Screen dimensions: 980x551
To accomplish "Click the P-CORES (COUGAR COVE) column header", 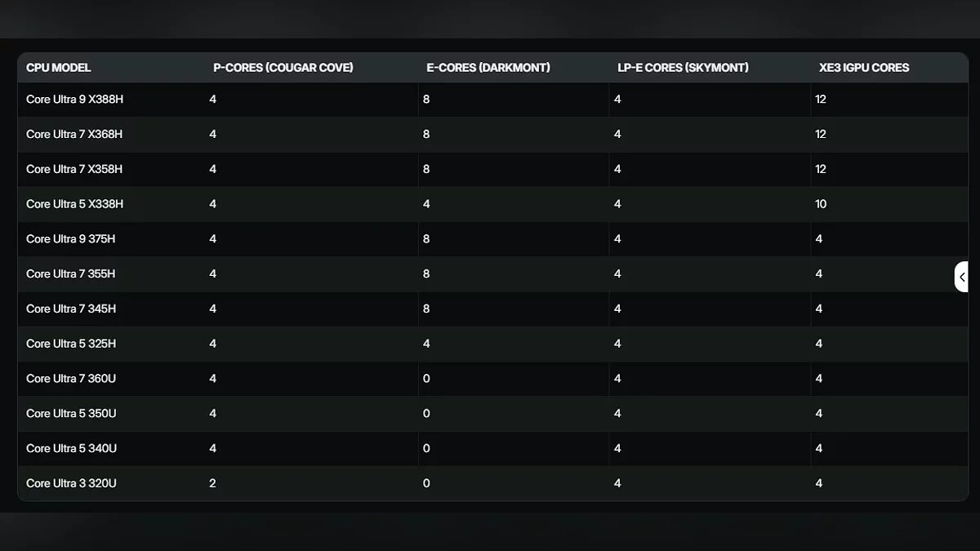I will pos(283,68).
